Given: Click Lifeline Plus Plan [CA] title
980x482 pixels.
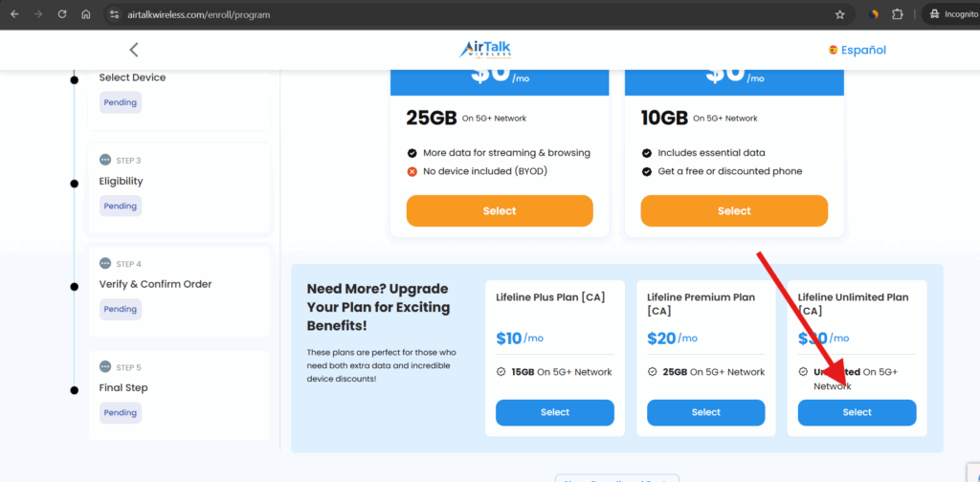Looking at the screenshot, I should pos(550,297).
